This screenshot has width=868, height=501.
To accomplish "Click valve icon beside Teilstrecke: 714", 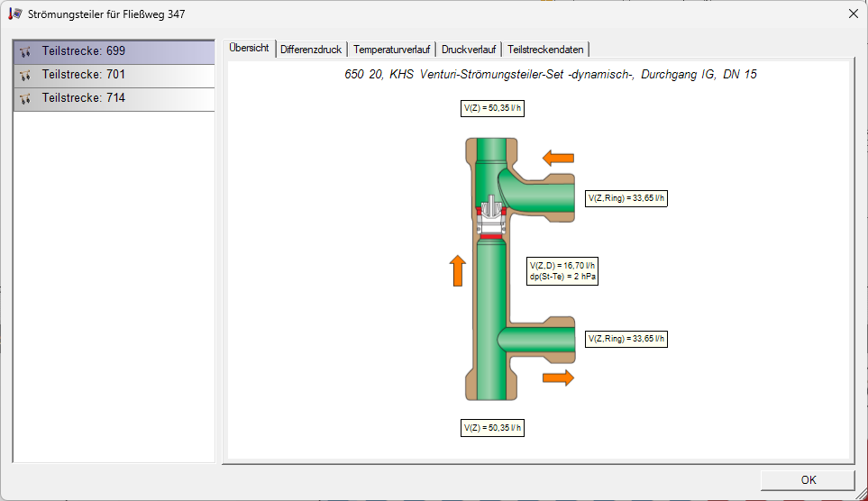I will click(25, 99).
